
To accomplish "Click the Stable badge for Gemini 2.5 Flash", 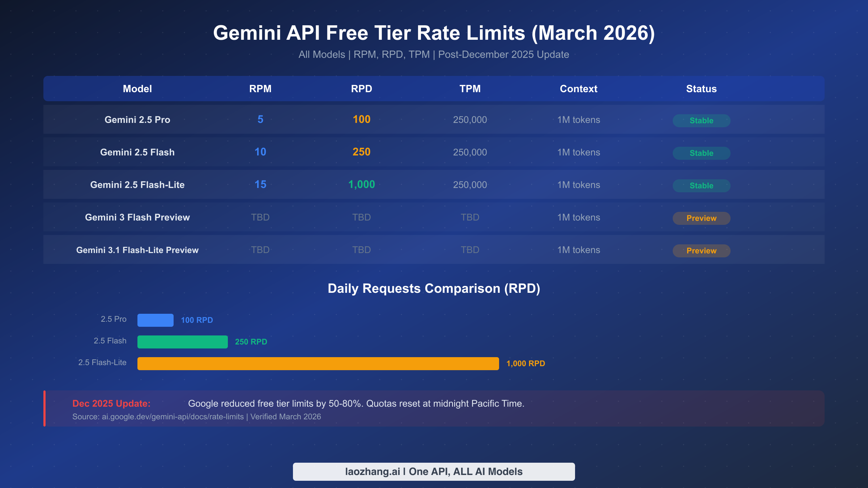I will (701, 153).
